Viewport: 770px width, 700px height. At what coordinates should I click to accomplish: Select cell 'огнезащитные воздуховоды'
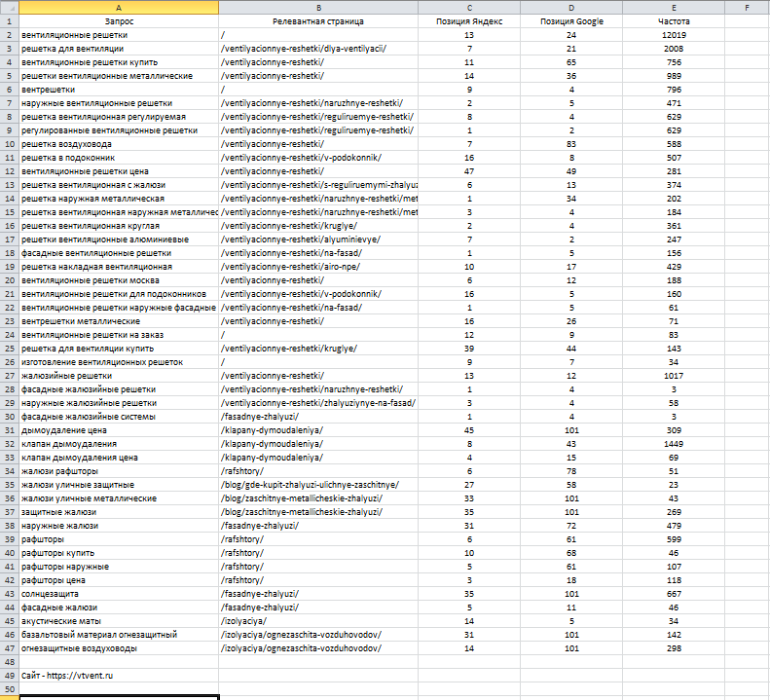point(119,648)
